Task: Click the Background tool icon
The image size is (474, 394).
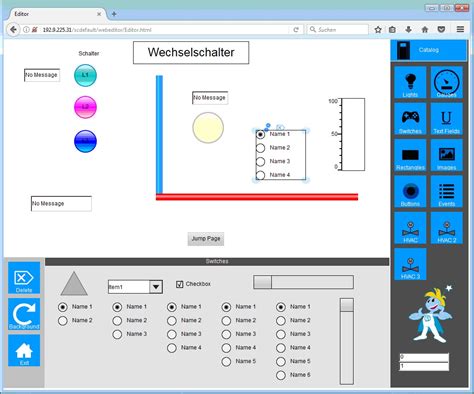Action: tap(24, 314)
